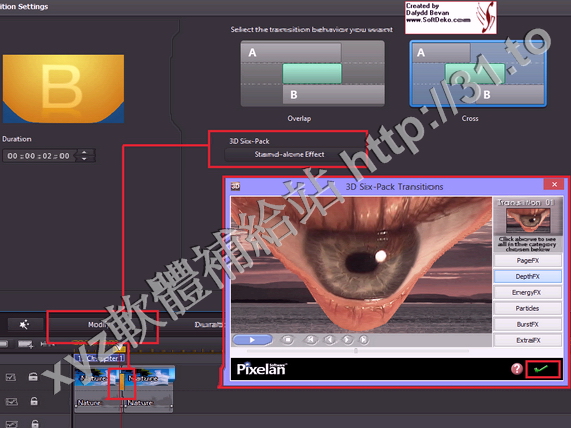The image size is (571, 428).
Task: Click the Pixelan logo
Action: click(x=261, y=369)
